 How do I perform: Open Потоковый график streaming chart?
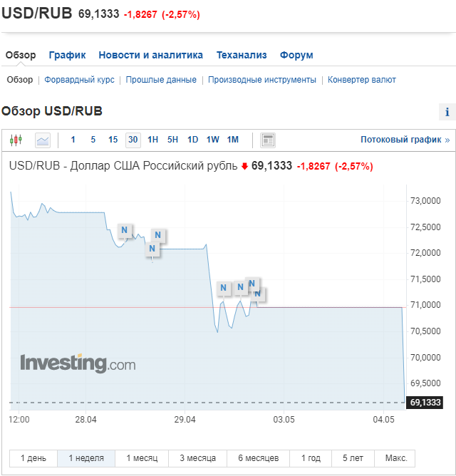pyautogui.click(x=405, y=140)
